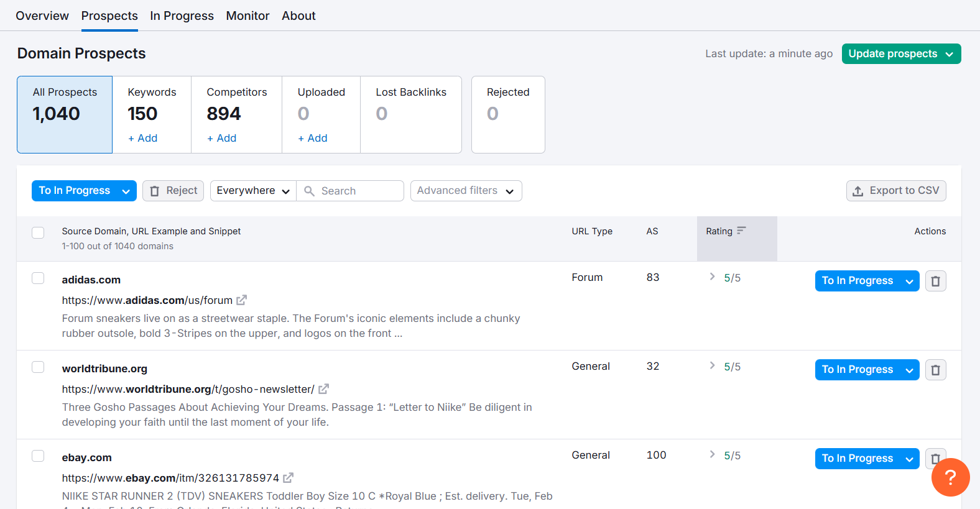This screenshot has height=509, width=980.
Task: Select the Rejected card
Action: point(508,114)
